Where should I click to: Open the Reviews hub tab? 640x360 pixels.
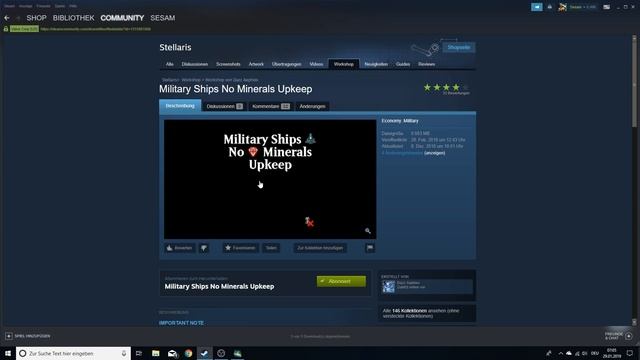[x=427, y=64]
